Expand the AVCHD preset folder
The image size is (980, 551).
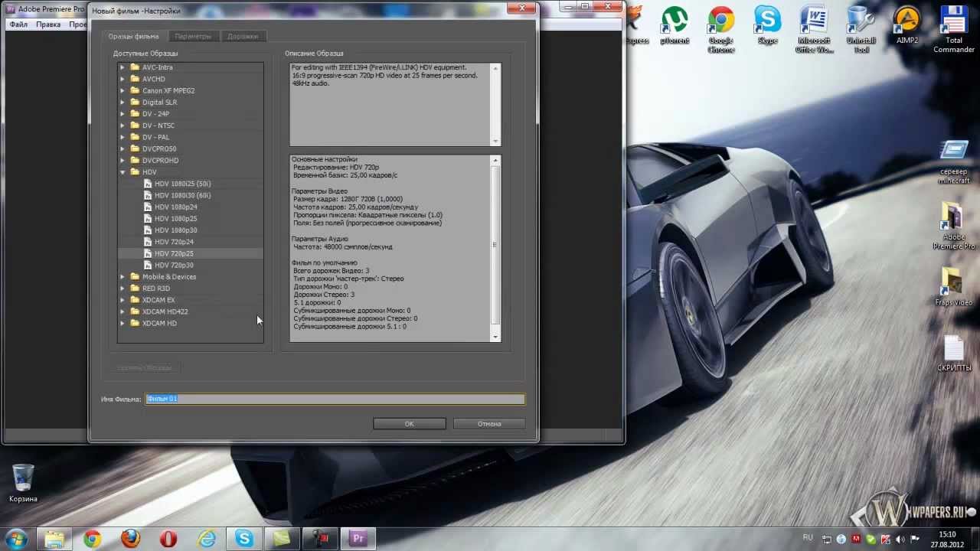tap(122, 79)
